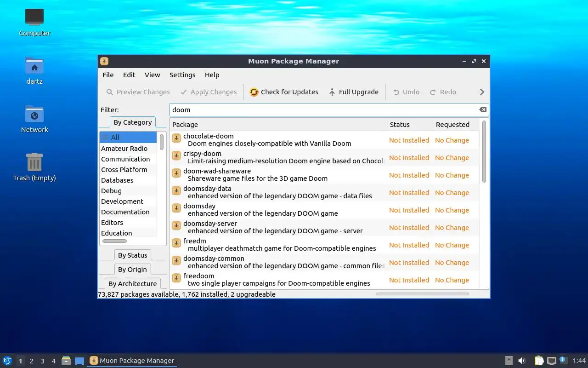The image size is (588, 368).
Task: Select the Debug category
Action: pos(128,191)
